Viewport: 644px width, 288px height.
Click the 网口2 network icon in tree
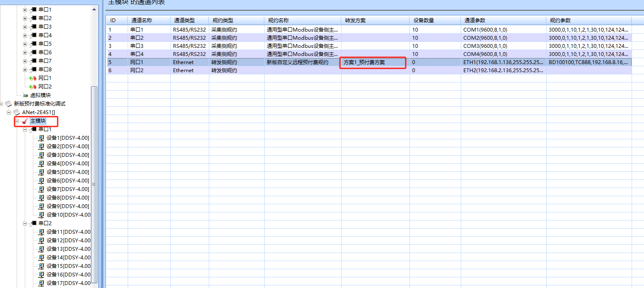pyautogui.click(x=33, y=87)
